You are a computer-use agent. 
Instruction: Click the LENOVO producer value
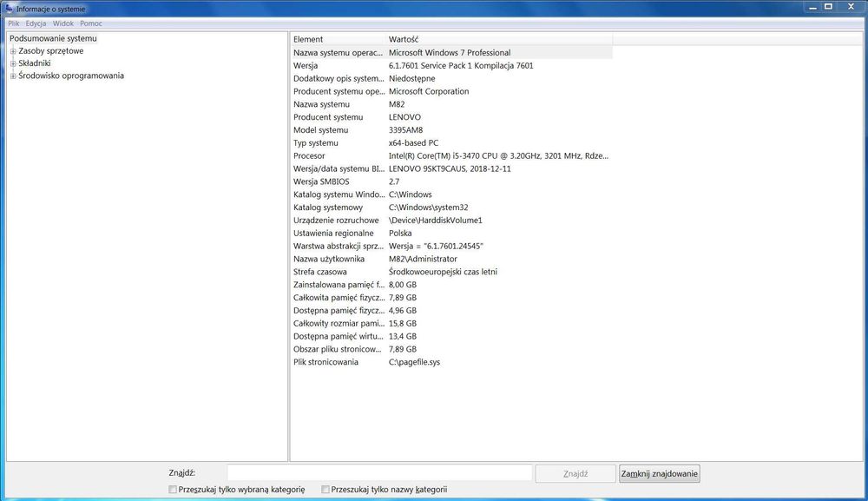click(404, 117)
